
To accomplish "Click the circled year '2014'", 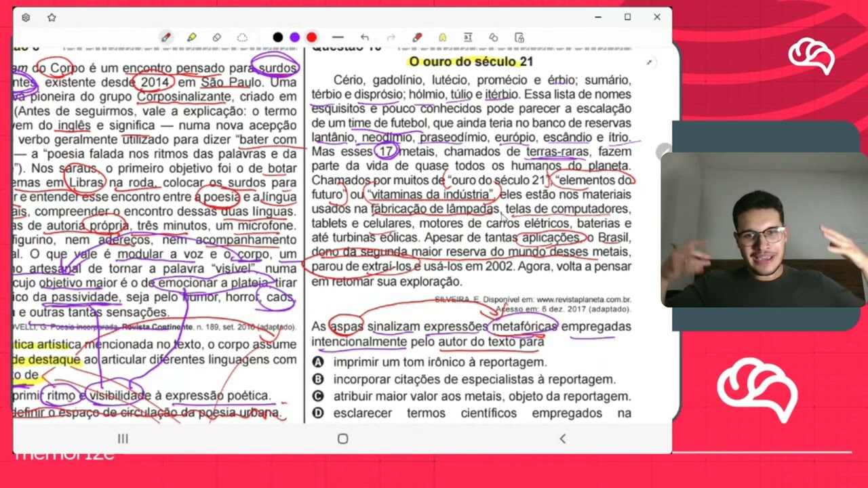I will pos(153,83).
